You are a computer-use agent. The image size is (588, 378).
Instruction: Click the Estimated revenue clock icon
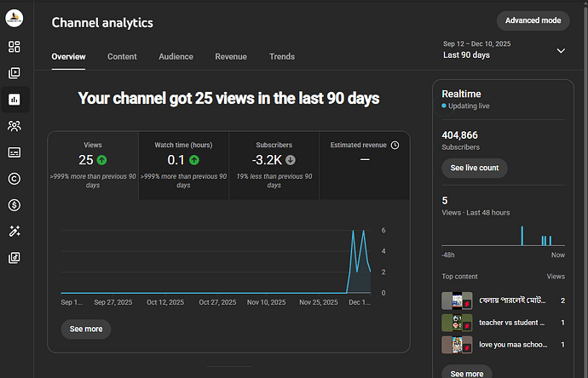[395, 145]
